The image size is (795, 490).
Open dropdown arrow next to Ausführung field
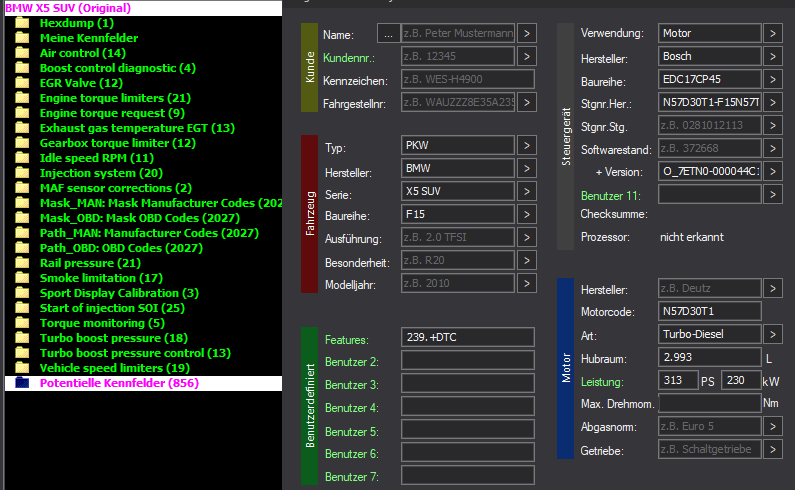tap(527, 237)
